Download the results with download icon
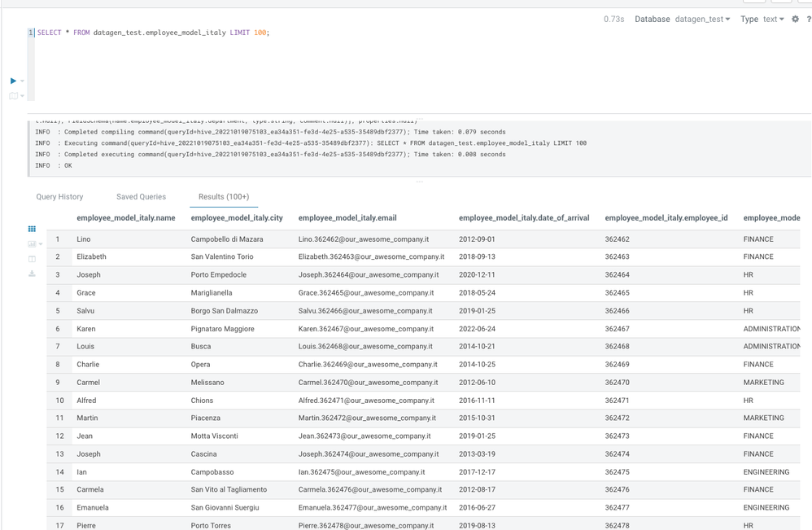Image resolution: width=812 pixels, height=530 pixels. [32, 274]
